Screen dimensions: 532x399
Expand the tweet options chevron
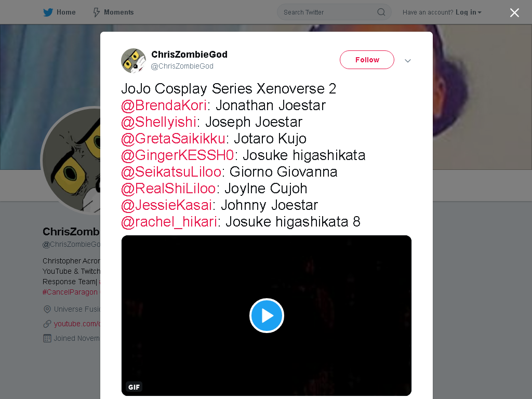[x=407, y=61]
